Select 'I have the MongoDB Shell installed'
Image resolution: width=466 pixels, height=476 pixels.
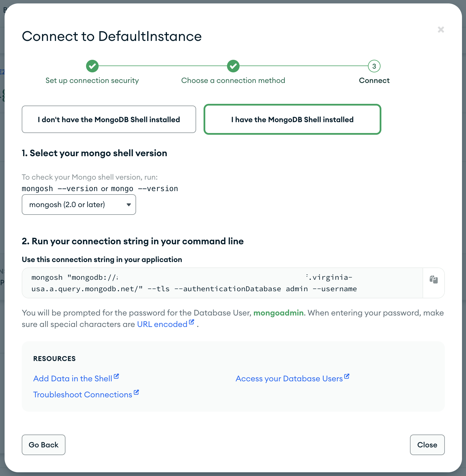coord(292,119)
